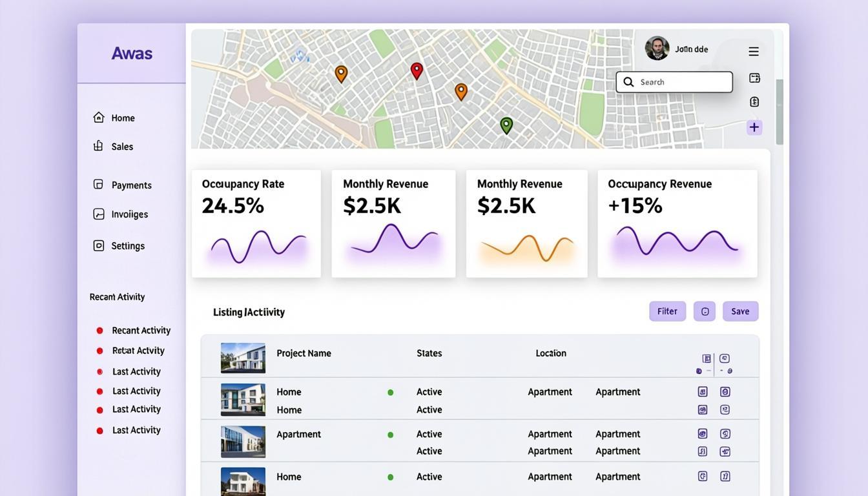Click the Home house icon in sidebar

[99, 118]
